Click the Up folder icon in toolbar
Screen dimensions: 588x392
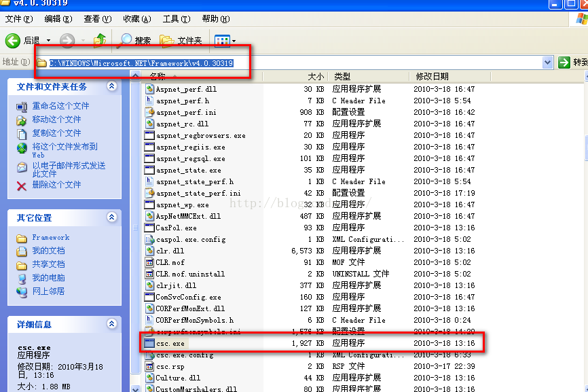tap(100, 40)
